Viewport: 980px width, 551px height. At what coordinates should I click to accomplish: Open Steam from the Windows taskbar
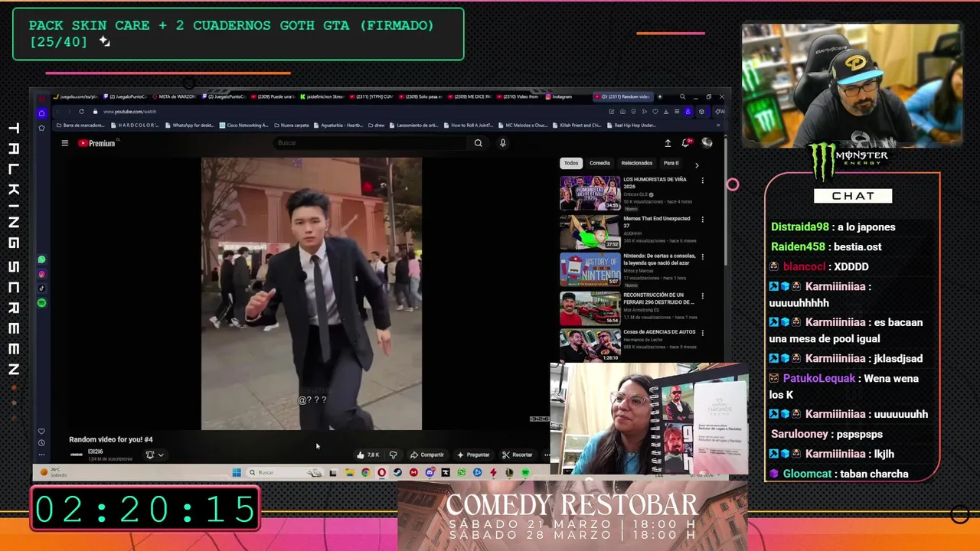[x=397, y=473]
